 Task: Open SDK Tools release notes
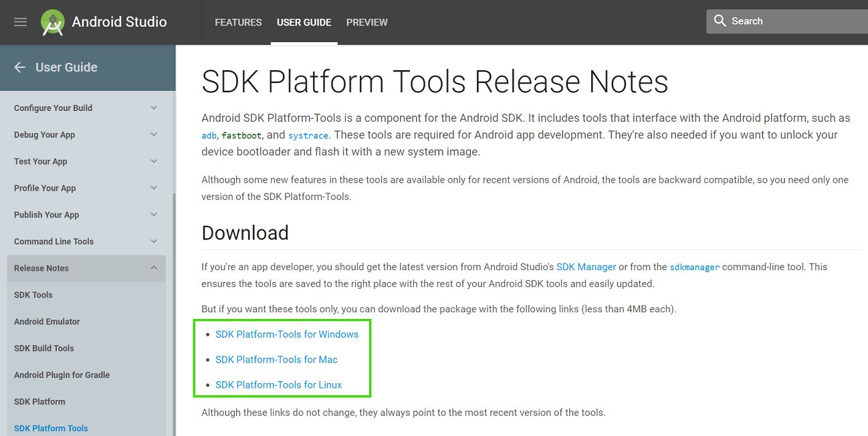pyautogui.click(x=33, y=295)
